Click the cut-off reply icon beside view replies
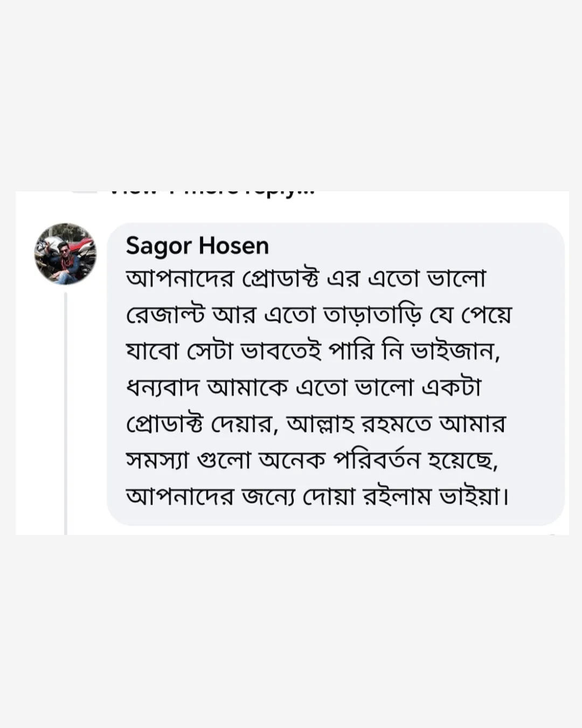This screenshot has width=582, height=728. pos(85,193)
